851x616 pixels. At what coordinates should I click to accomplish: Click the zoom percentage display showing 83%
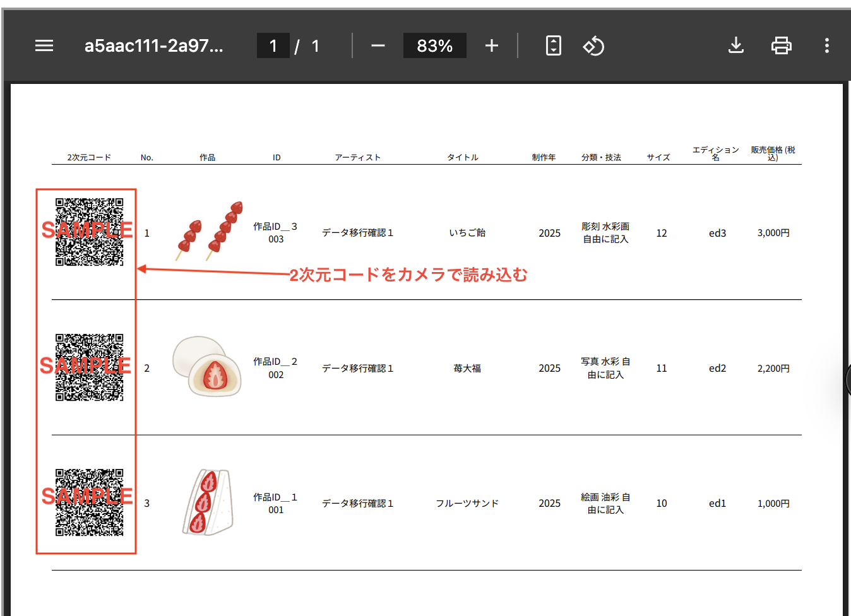(x=434, y=45)
